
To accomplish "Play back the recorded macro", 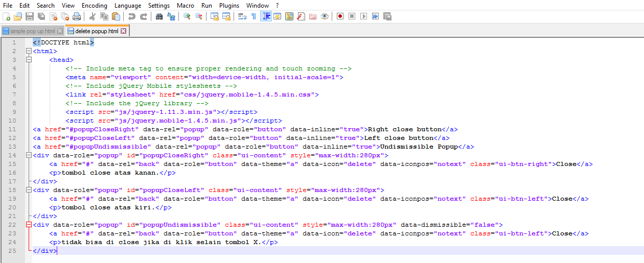I will 363,16.
